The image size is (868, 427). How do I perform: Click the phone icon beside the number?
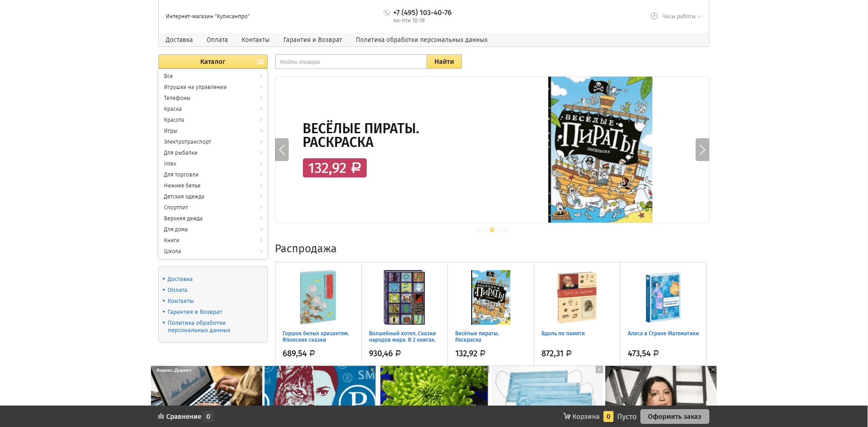(387, 13)
